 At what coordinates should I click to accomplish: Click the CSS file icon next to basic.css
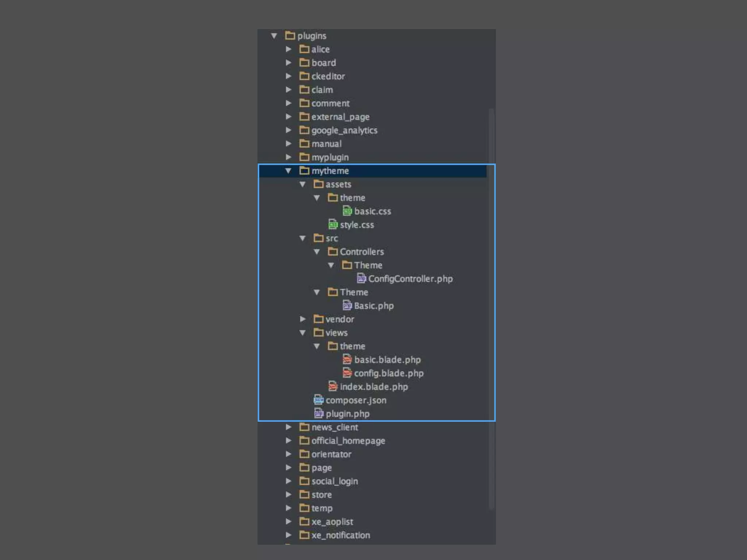point(347,211)
